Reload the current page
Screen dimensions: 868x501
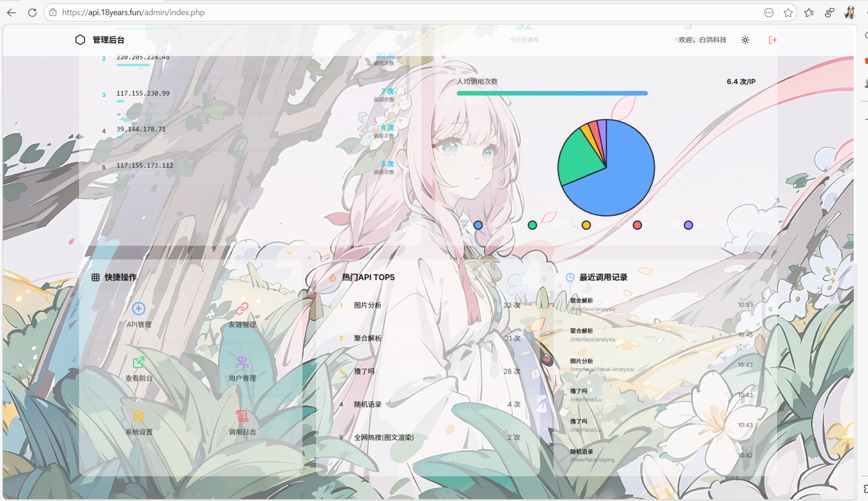click(x=32, y=13)
